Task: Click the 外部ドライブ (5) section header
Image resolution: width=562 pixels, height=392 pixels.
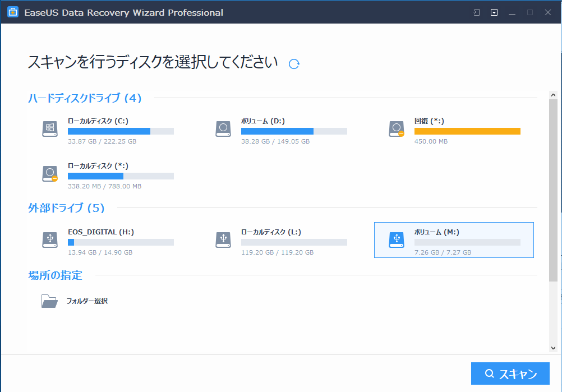Action: (66, 208)
